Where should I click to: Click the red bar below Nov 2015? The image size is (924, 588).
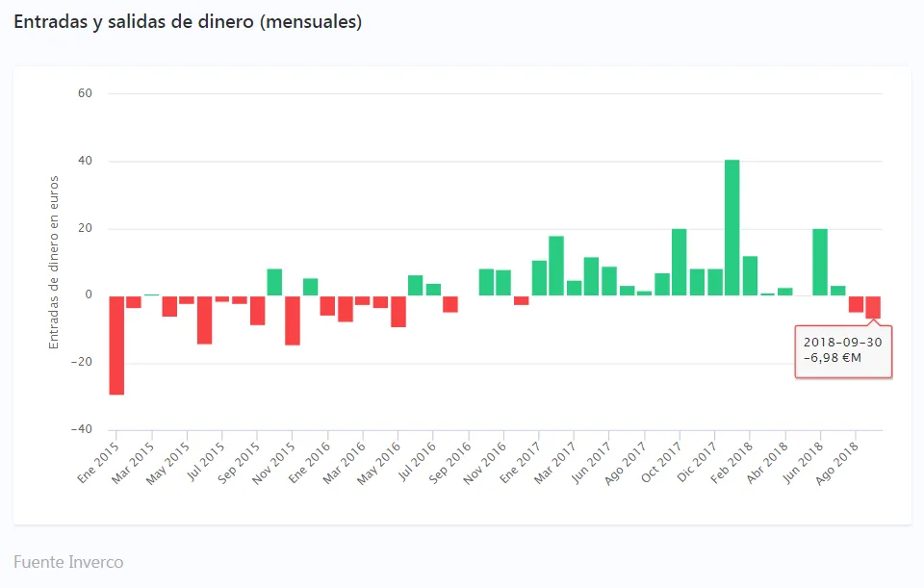(x=293, y=320)
